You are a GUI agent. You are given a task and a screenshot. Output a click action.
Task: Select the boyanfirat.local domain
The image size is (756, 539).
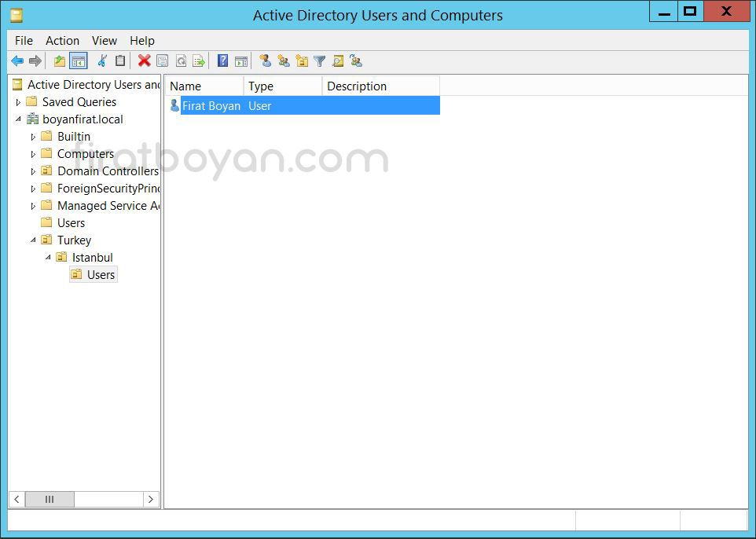point(83,119)
